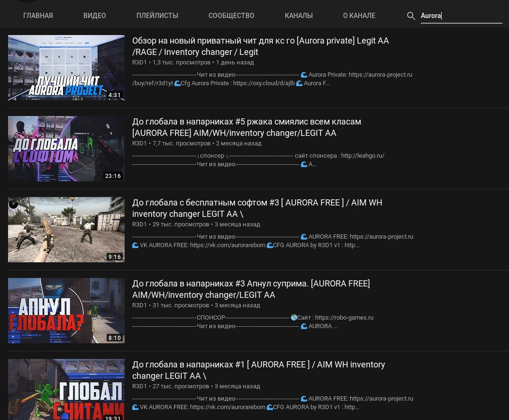The image size is (509, 420).
Task: Click R3D1 channel name under the 27 тыс. video
Action: [139, 386]
